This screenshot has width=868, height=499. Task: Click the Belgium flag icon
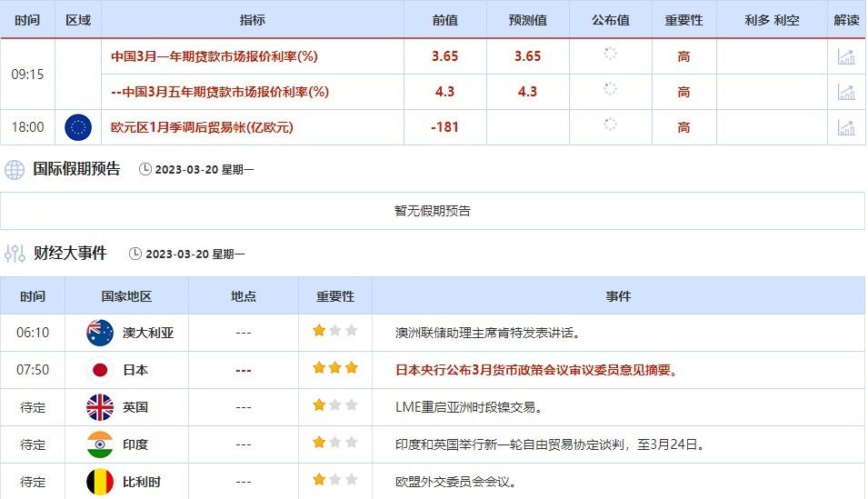point(99,481)
